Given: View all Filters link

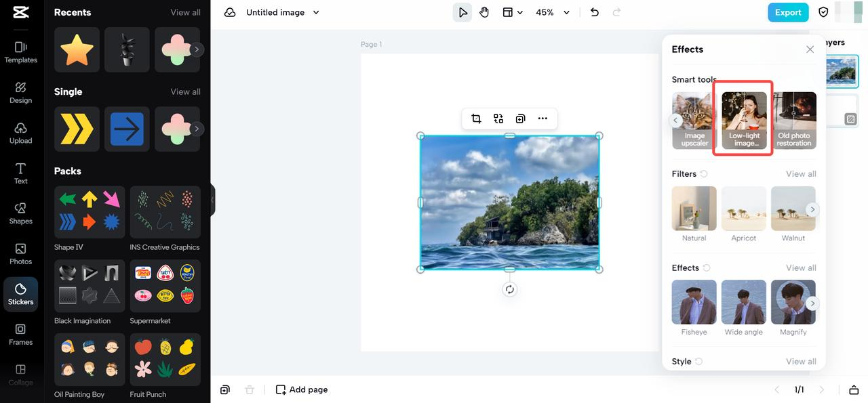Looking at the screenshot, I should click(801, 174).
